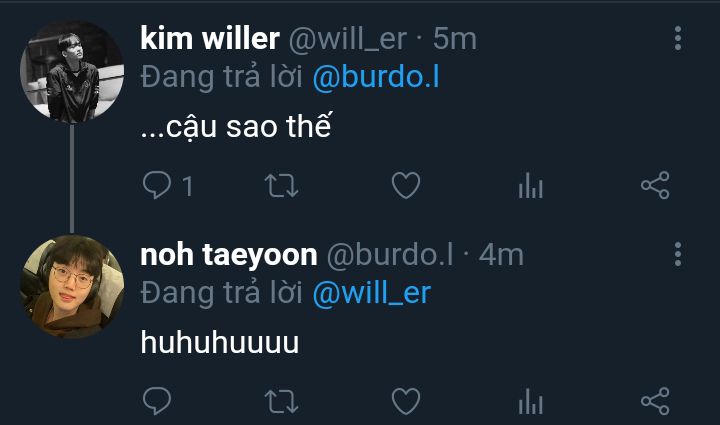Open the @will_er mention link
Viewport: 720px width, 425px height.
click(371, 293)
